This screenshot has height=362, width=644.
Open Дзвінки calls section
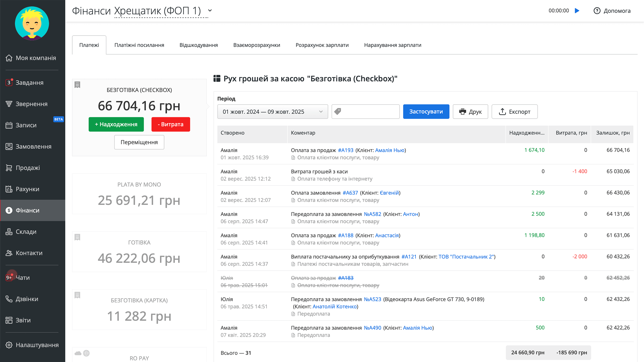tap(27, 299)
